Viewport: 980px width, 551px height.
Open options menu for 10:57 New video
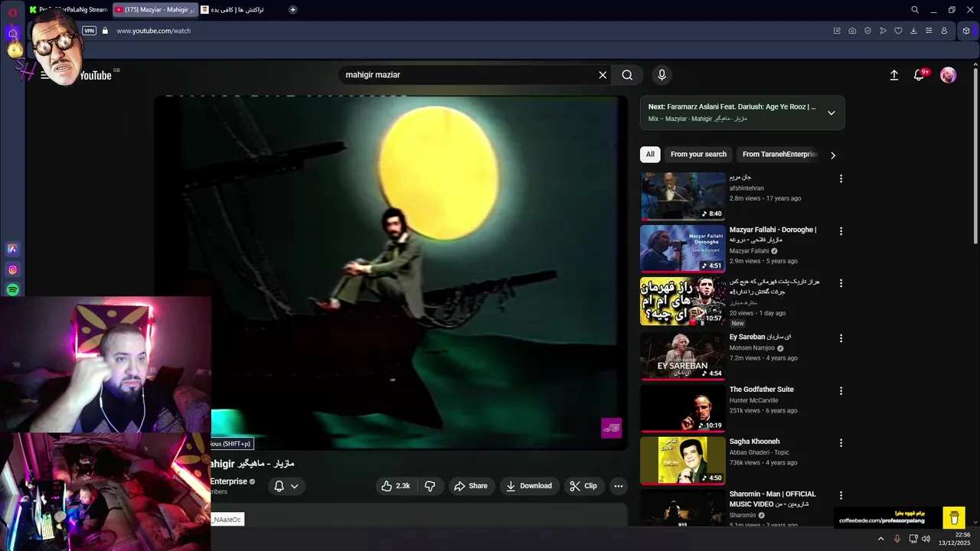[x=841, y=283]
